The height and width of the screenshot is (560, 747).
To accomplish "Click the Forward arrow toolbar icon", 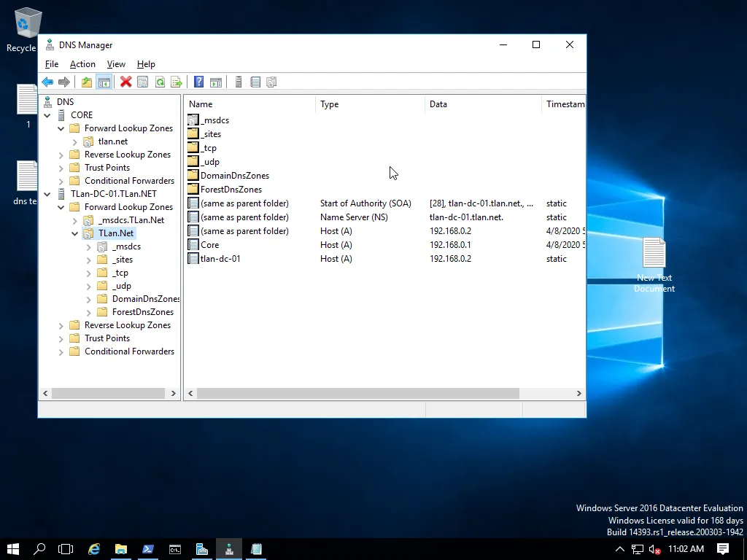I will [x=64, y=82].
